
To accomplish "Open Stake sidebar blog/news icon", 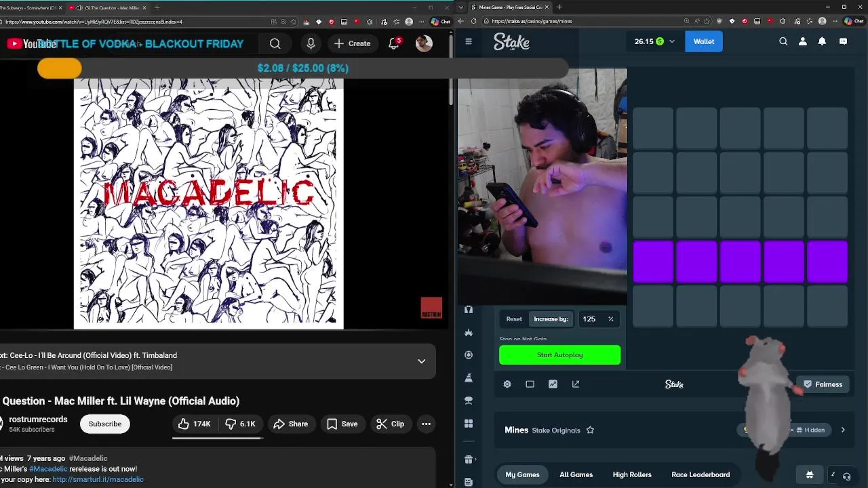I will click(469, 482).
